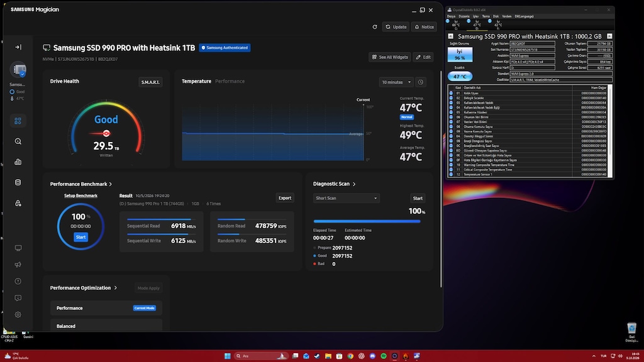
Task: Open the help question mark icon
Action: 18,281
